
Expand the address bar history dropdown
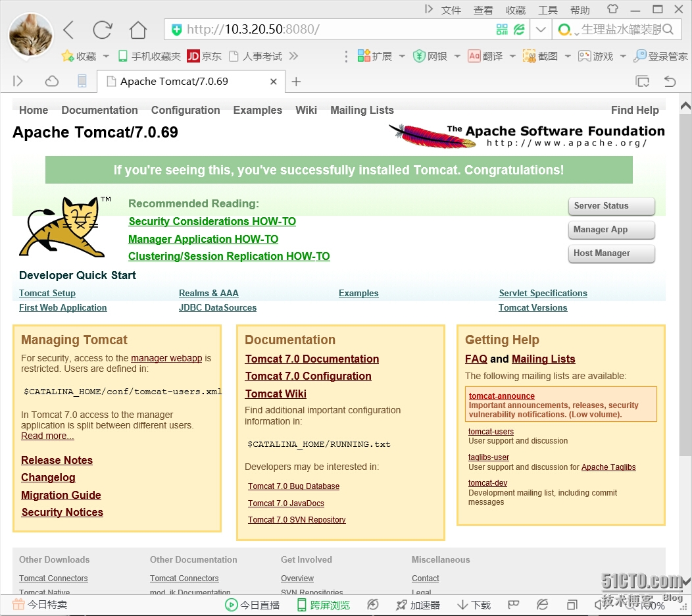(x=541, y=30)
